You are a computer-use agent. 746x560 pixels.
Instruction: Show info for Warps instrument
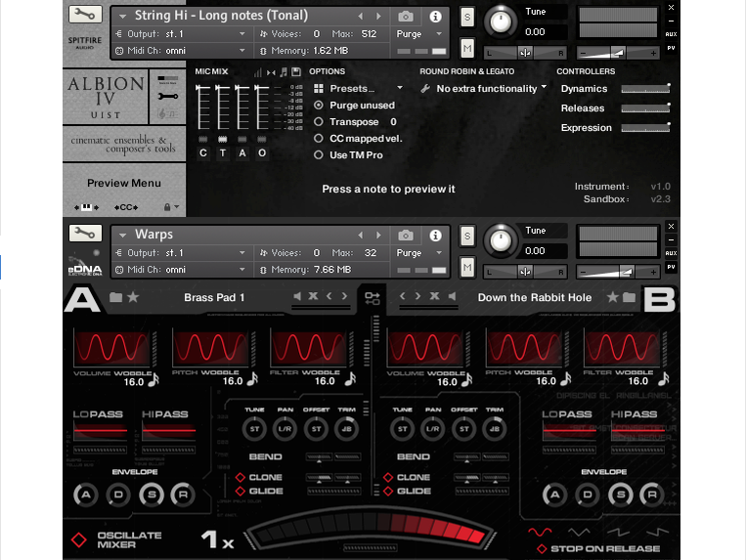click(435, 236)
